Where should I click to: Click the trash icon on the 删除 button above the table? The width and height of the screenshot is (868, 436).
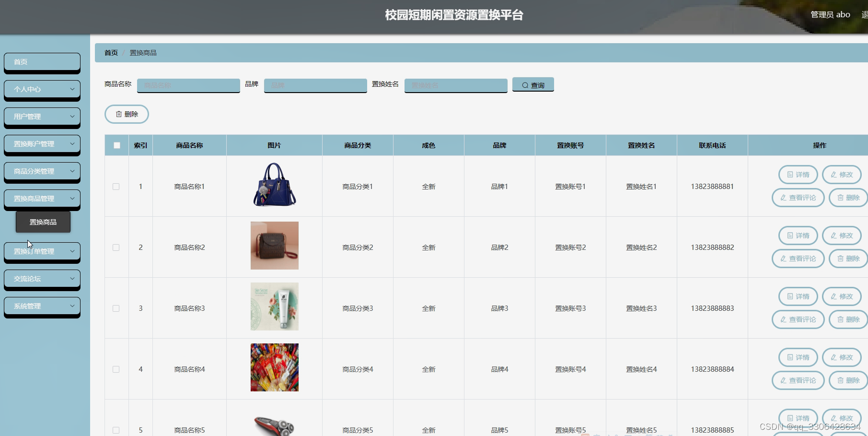[119, 114]
